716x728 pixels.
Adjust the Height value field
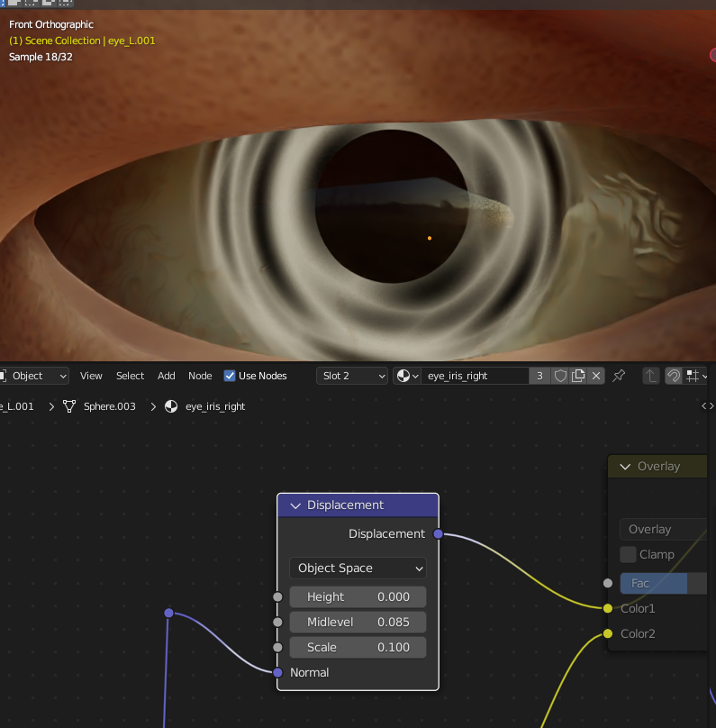pos(358,596)
